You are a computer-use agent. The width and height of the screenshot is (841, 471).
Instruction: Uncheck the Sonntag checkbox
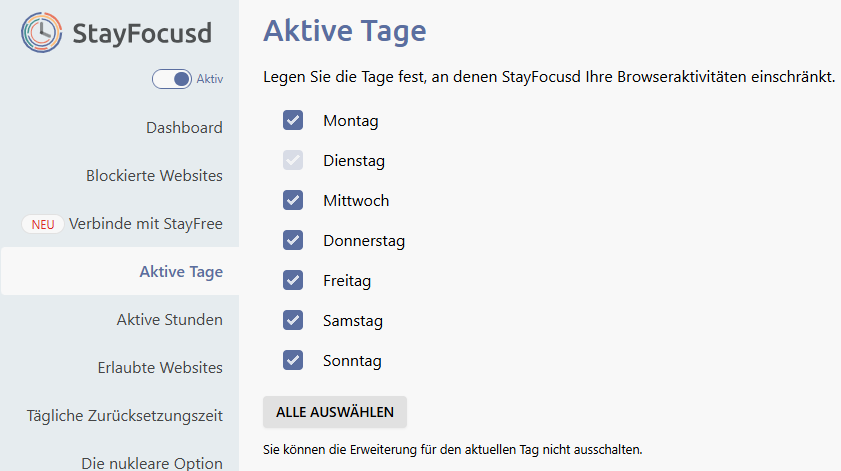click(293, 361)
